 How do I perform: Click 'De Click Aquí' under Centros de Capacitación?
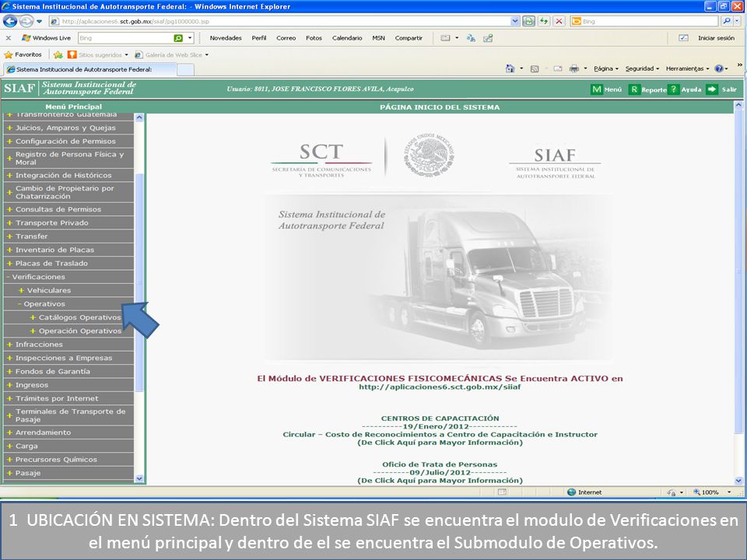(440, 443)
